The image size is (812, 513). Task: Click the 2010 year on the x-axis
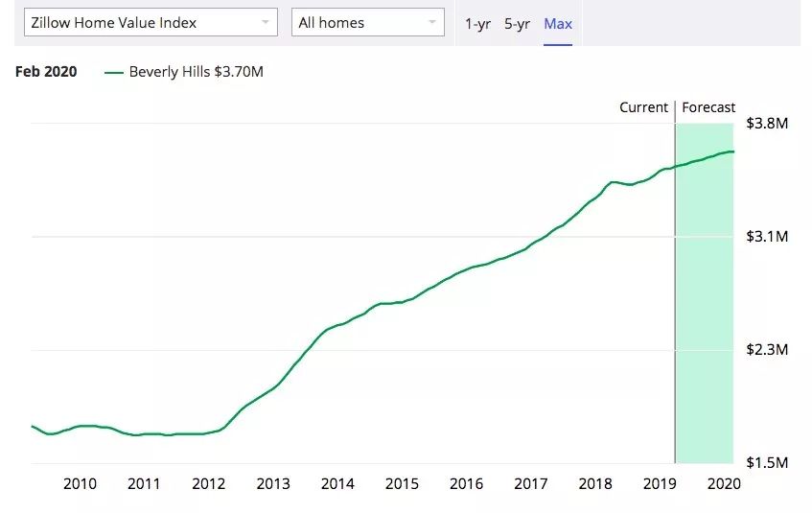(x=80, y=484)
